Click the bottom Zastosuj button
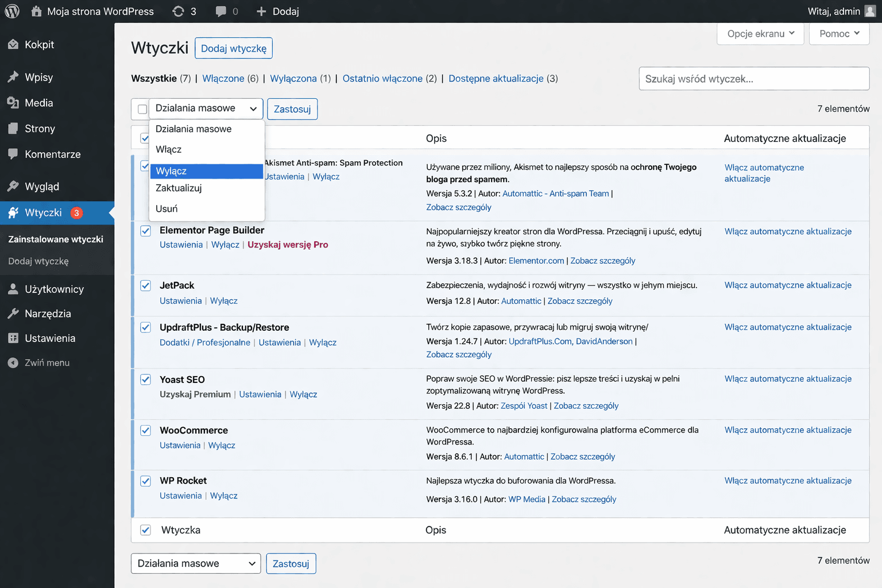Screen dimensions: 882x588 pos(291,564)
